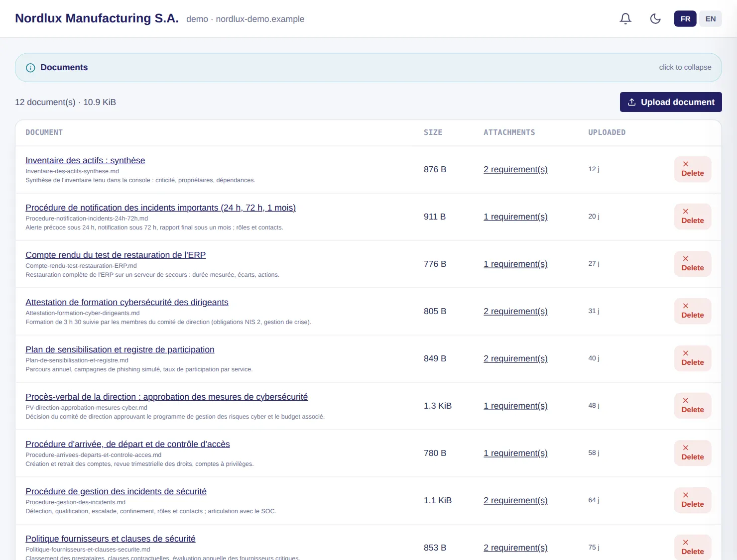Delete the incident notification procedure document
The image size is (737, 560).
point(693,217)
